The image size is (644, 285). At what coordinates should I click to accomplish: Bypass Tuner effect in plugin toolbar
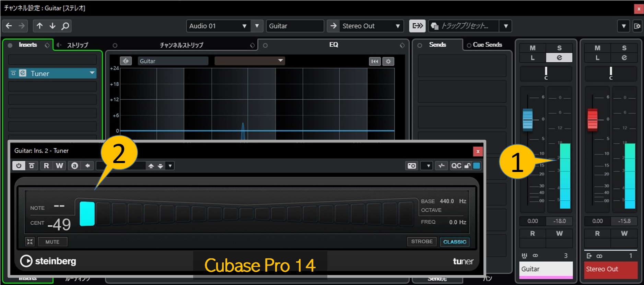pyautogui.click(x=32, y=166)
